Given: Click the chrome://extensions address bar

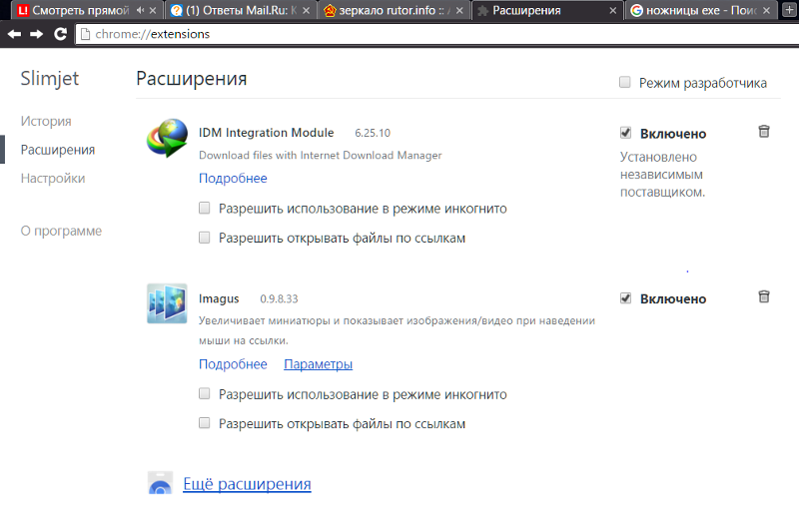Looking at the screenshot, I should pyautogui.click(x=438, y=34).
